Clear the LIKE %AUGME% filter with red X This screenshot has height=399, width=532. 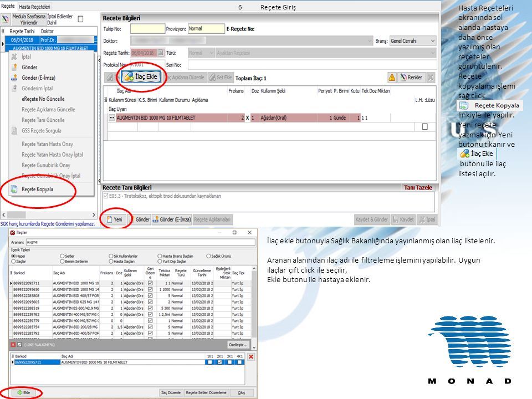pyautogui.click(x=13, y=345)
